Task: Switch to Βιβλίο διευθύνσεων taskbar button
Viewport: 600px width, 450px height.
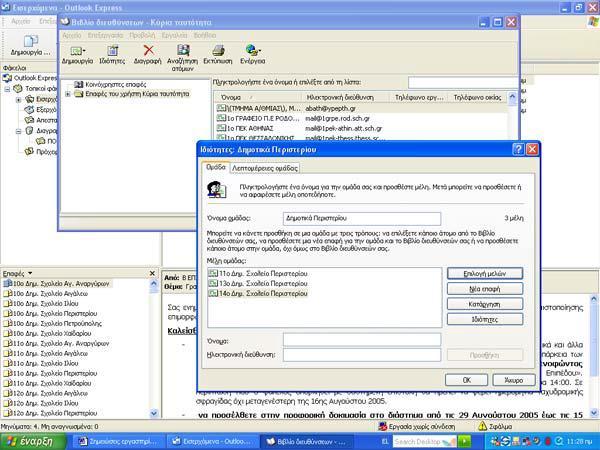Action: pyautogui.click(x=307, y=442)
